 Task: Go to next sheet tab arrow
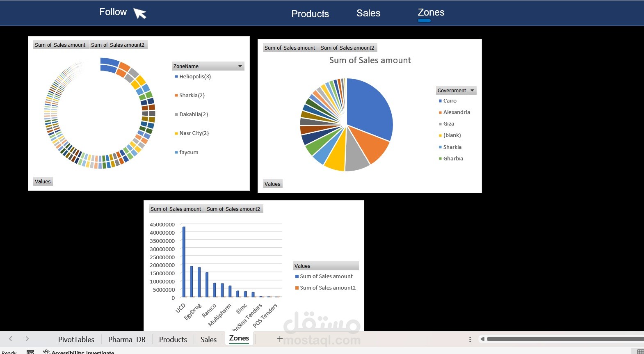(x=27, y=339)
